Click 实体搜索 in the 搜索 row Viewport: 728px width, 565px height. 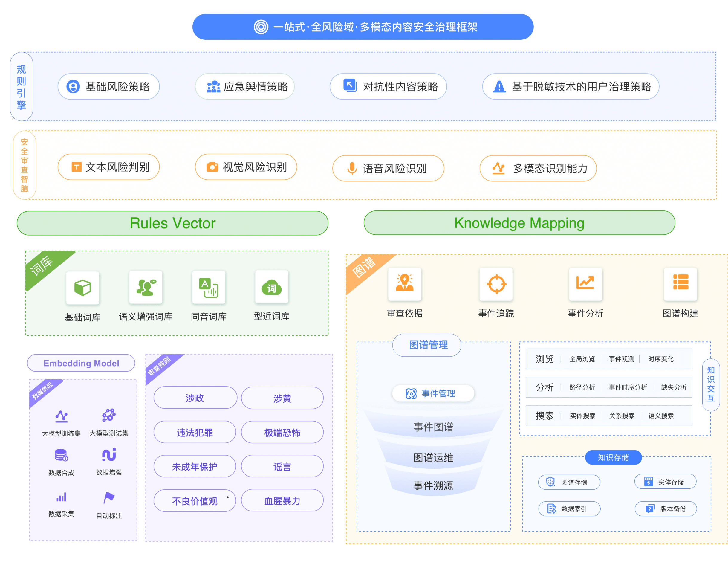[x=582, y=416]
